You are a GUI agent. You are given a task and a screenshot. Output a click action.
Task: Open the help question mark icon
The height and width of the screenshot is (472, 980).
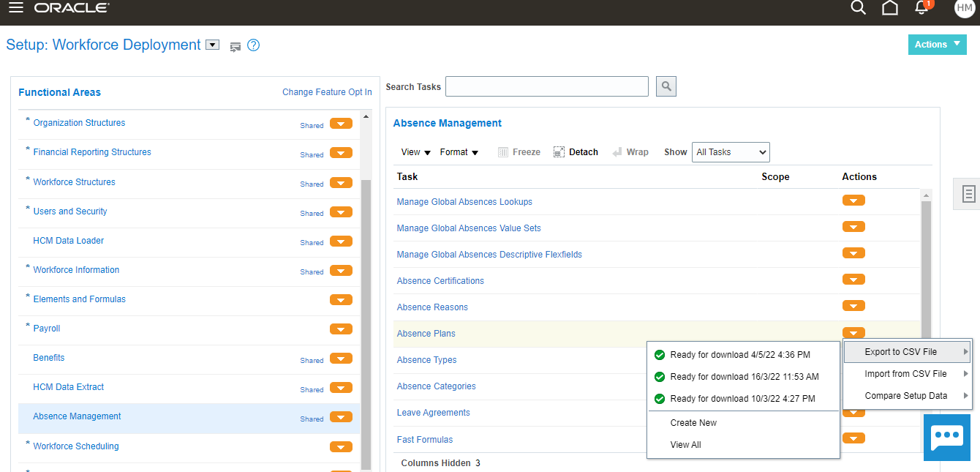253,45
